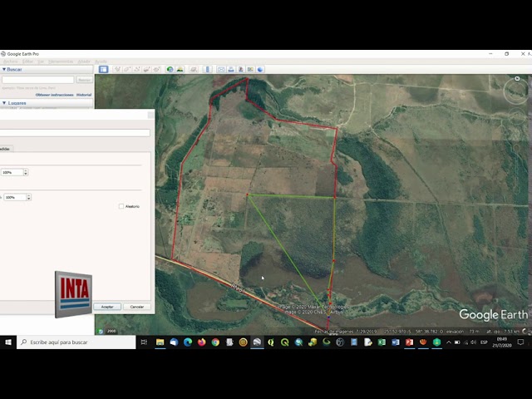Open Excel from taskbar
This screenshot has width=532, height=399.
(x=382, y=342)
